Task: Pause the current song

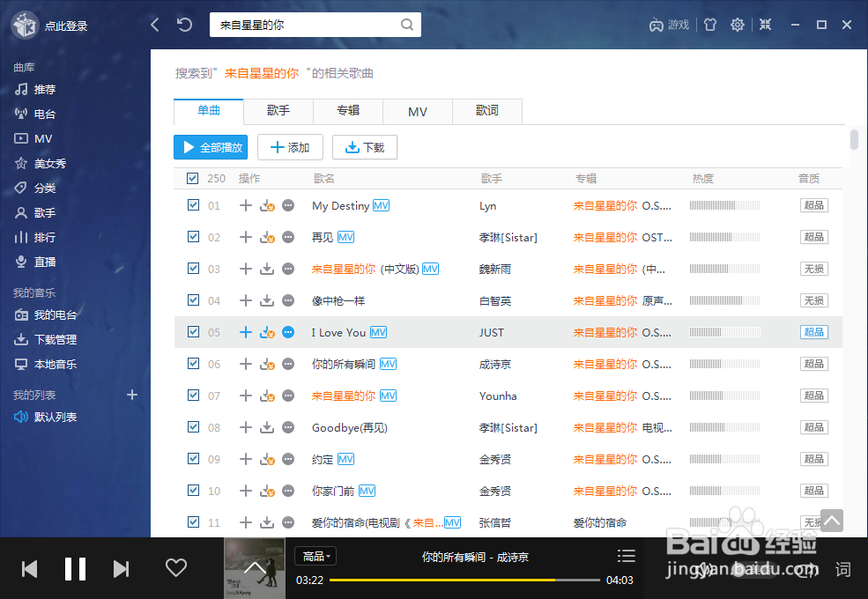Action: (75, 568)
